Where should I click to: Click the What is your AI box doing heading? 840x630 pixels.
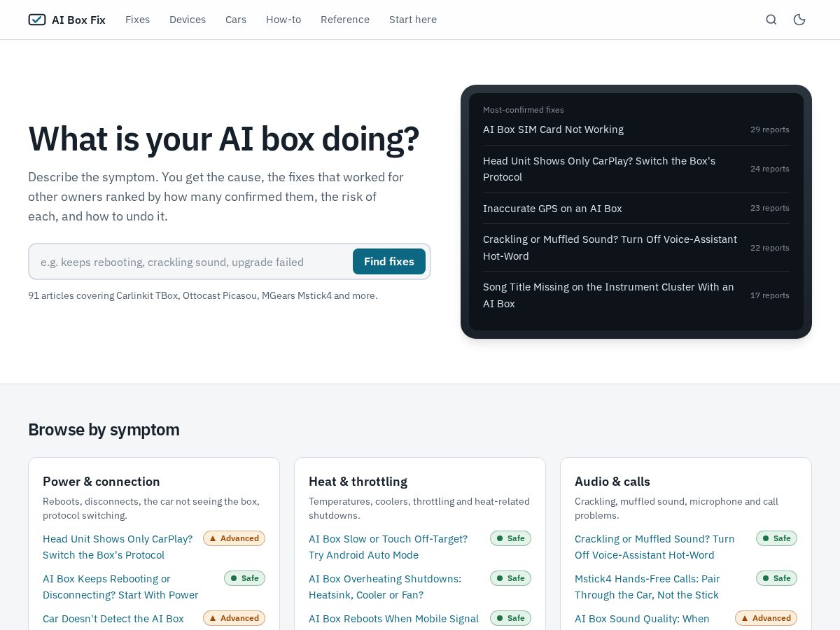(223, 139)
